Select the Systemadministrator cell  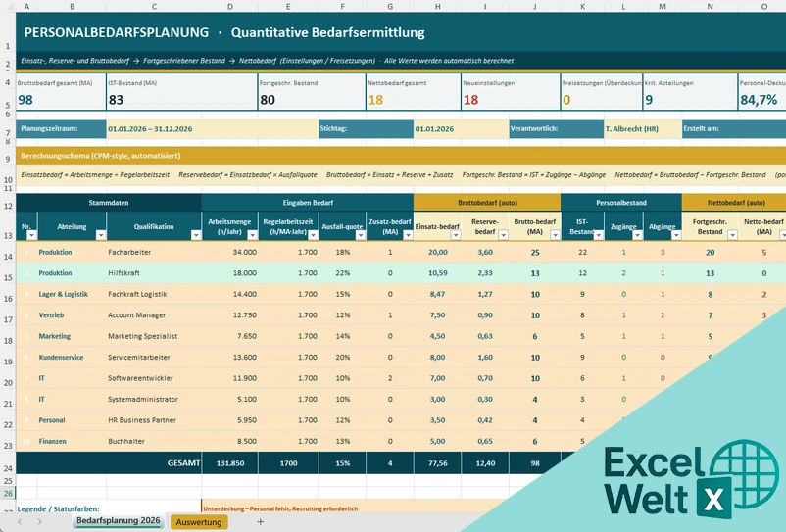pos(154,400)
